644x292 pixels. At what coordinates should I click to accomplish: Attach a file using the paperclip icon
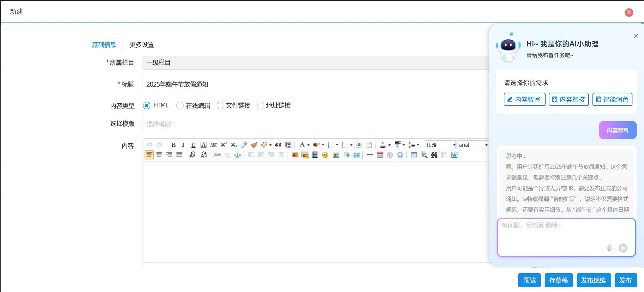click(609, 248)
